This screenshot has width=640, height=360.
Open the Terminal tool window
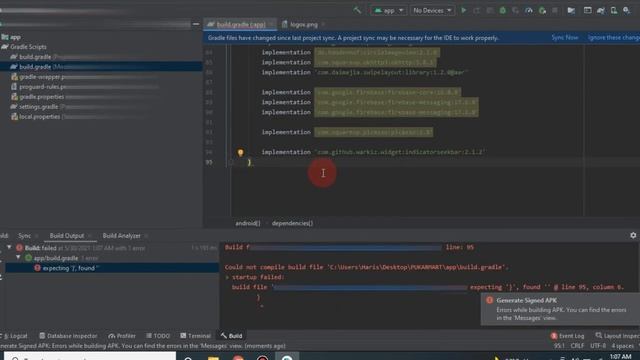click(x=196, y=336)
